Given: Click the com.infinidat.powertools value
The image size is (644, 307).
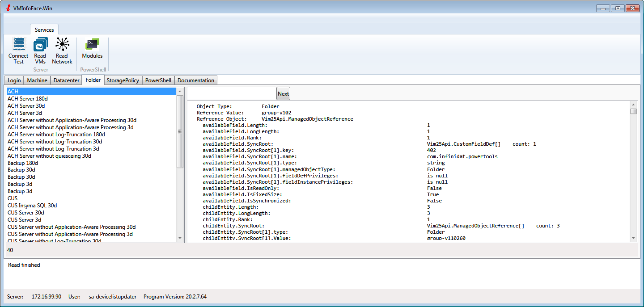Looking at the screenshot, I should [462, 156].
